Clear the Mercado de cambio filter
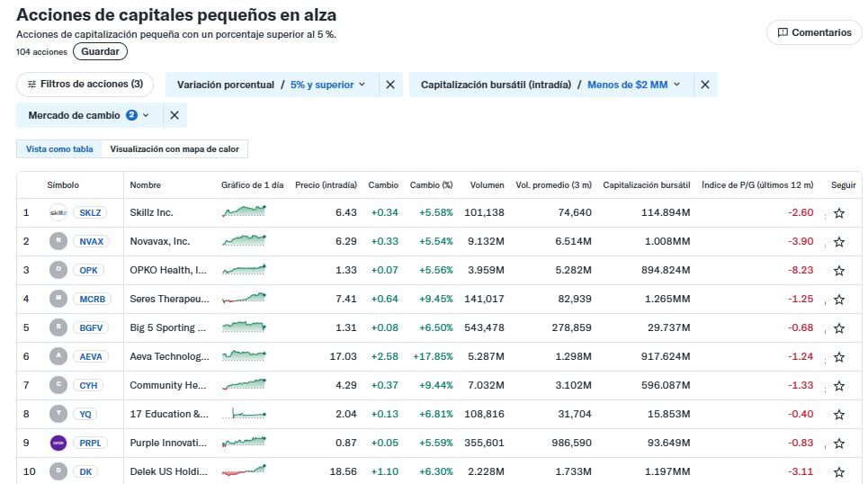 (174, 115)
